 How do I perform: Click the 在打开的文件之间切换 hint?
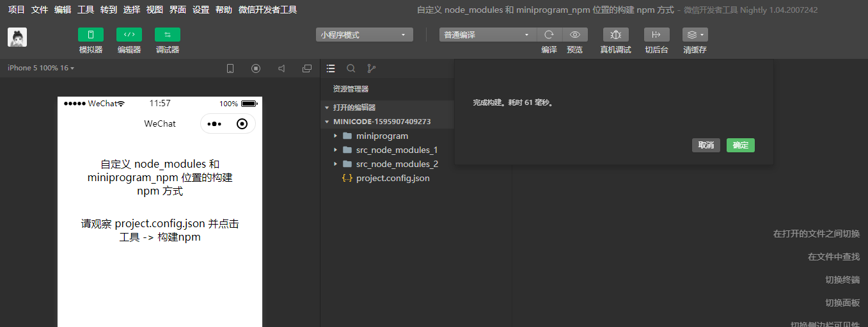click(816, 234)
